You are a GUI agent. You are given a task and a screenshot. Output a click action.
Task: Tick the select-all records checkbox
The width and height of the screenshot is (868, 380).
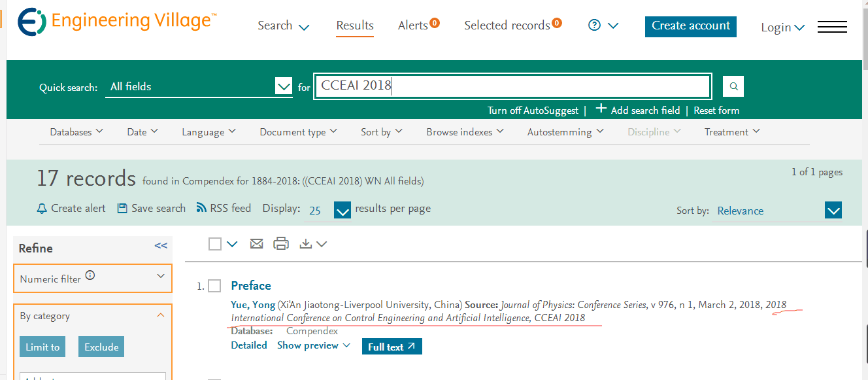pos(215,244)
